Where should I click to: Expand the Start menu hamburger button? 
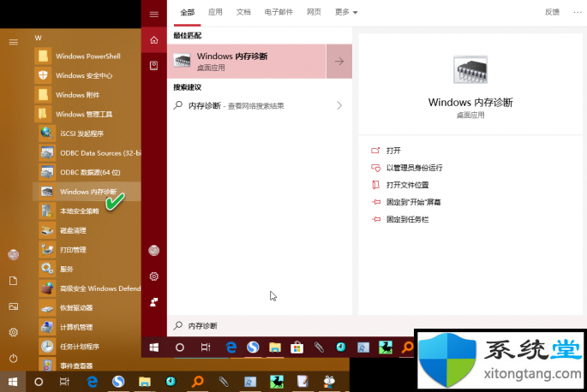[14, 42]
